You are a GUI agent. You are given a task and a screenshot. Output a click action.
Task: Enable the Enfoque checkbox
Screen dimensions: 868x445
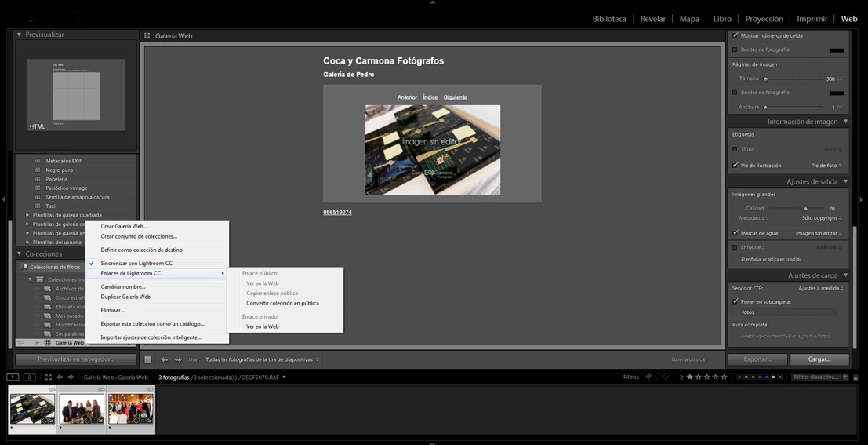735,248
